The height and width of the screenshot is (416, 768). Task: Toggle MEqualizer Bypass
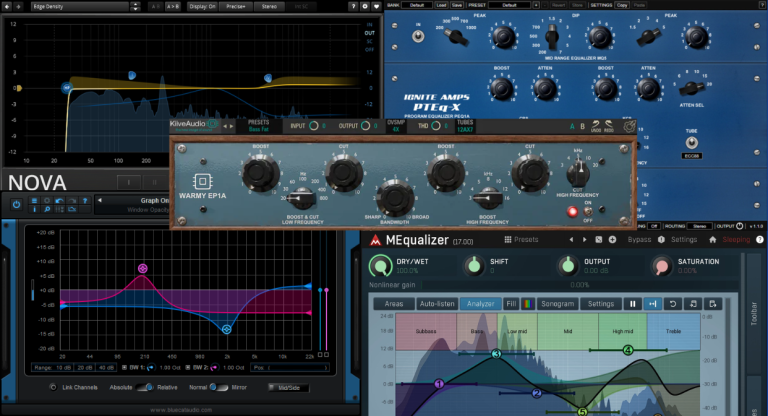click(x=639, y=240)
